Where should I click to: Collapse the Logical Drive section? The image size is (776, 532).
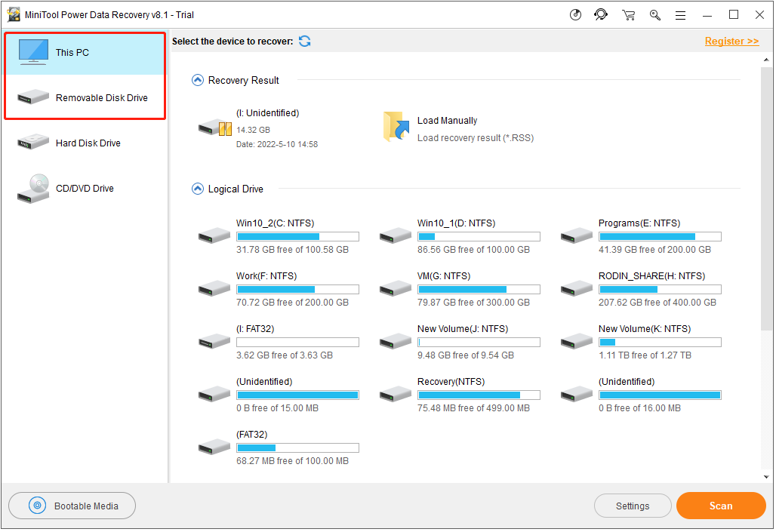198,189
